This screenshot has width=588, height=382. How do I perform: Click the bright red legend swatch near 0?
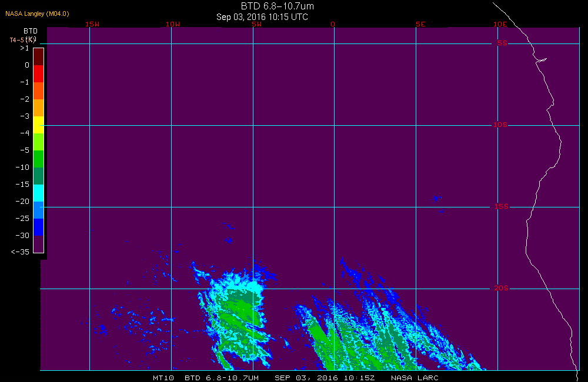pos(39,74)
